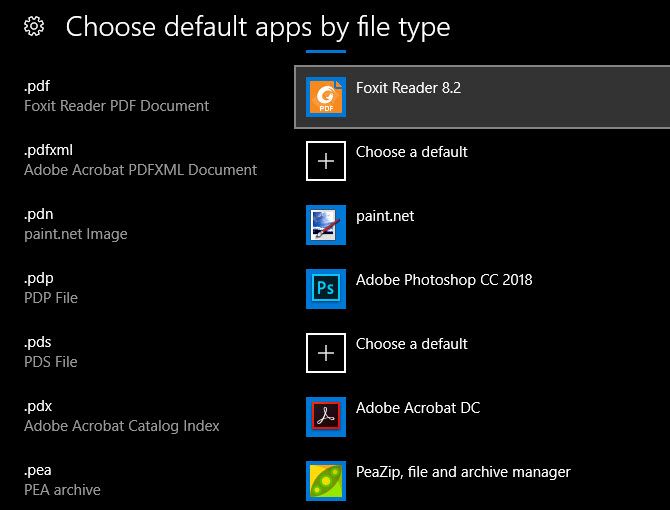Viewport: 670px width, 510px height.
Task: Click the settings gear icon in header
Action: point(34,26)
